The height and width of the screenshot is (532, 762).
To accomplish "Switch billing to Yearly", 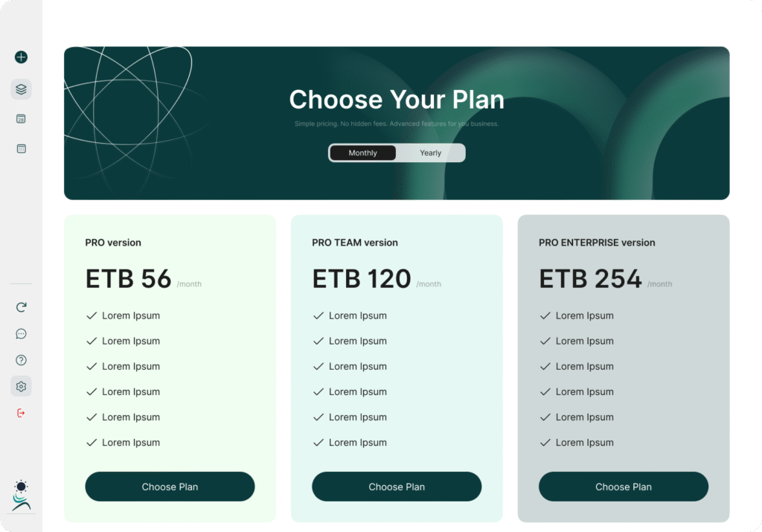I will tap(430, 153).
